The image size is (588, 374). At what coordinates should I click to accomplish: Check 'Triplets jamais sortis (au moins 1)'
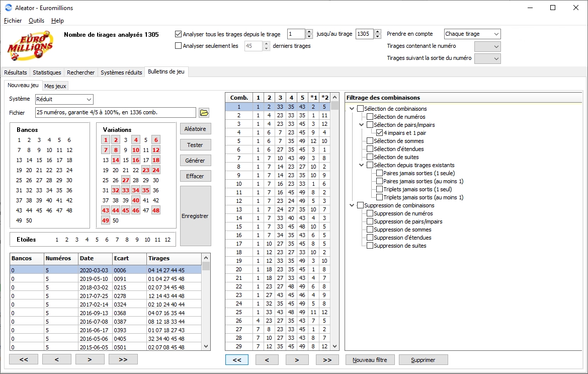(x=379, y=197)
